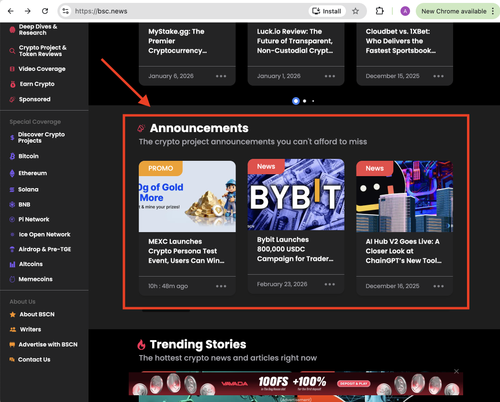
Task: Click the Trending Stories flame icon
Action: coord(141,345)
